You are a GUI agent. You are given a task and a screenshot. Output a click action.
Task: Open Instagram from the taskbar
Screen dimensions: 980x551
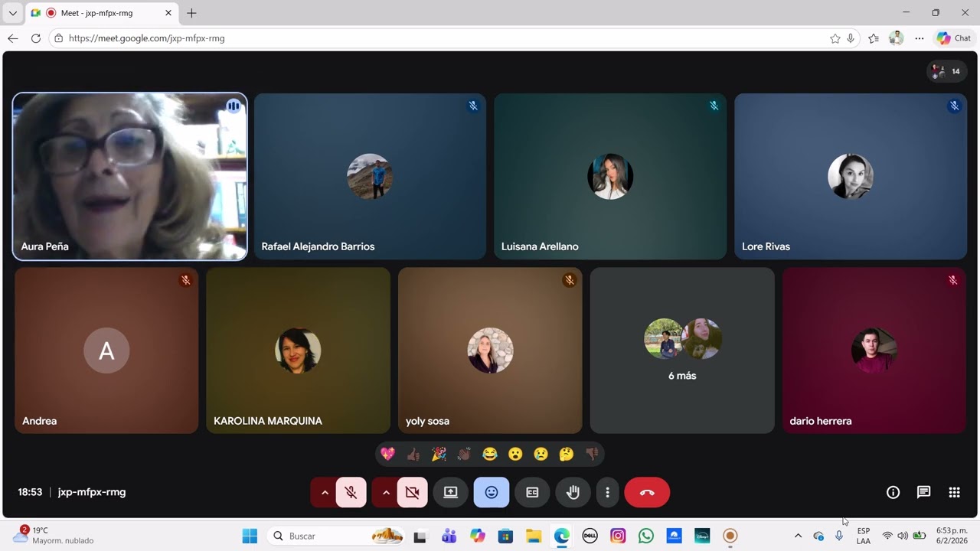[618, 536]
